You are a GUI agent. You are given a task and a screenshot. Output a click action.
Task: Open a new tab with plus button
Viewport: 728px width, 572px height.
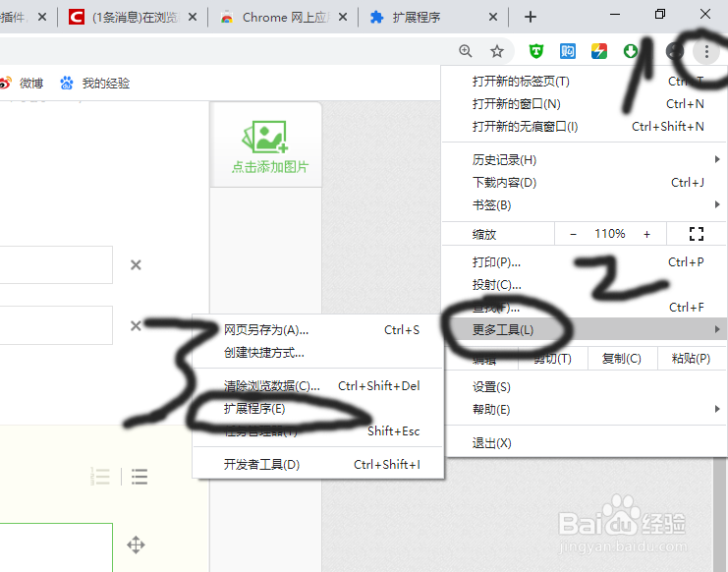click(531, 17)
